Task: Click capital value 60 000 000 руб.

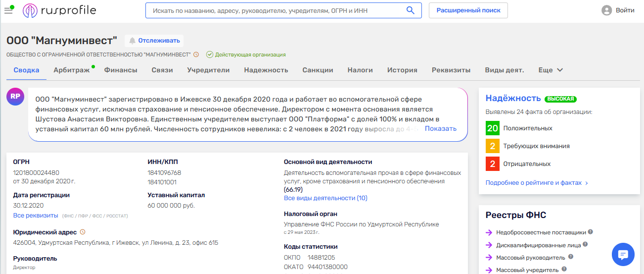Action: click(171, 205)
